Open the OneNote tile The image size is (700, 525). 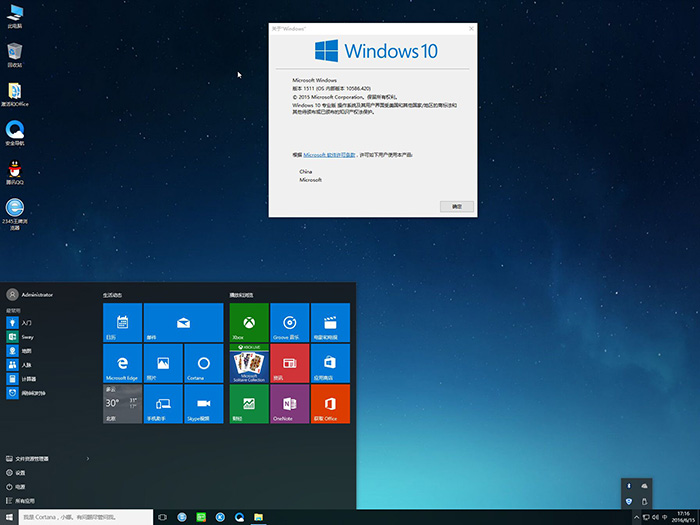(290, 403)
